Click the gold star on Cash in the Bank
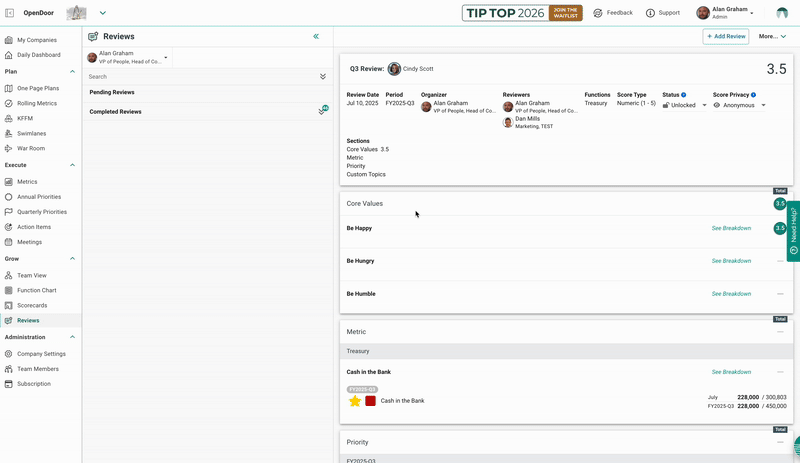The width and height of the screenshot is (800, 463). (355, 401)
